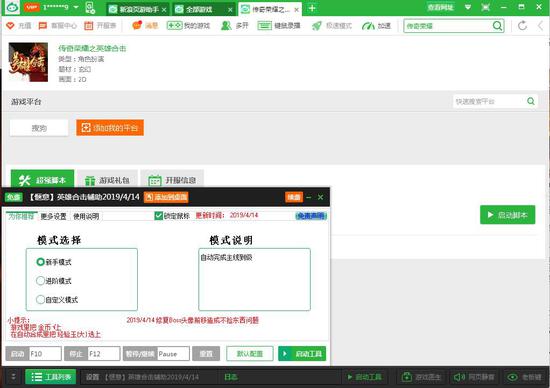Open the 使用说明 tab
This screenshot has width=550, height=388.
coord(86,216)
